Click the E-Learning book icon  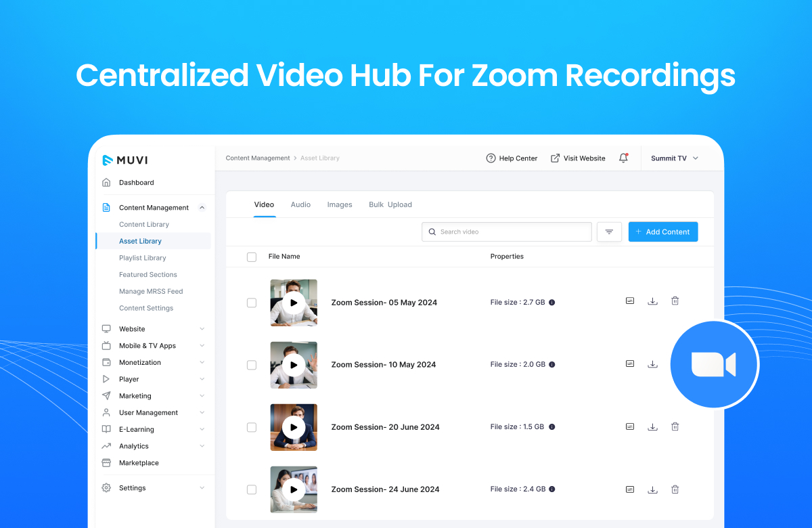[x=106, y=429]
